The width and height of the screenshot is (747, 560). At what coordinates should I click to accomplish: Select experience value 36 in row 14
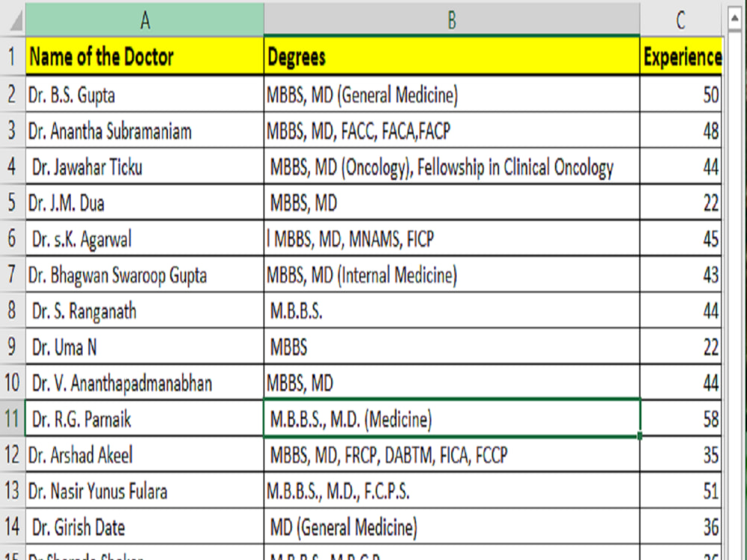pos(681,526)
